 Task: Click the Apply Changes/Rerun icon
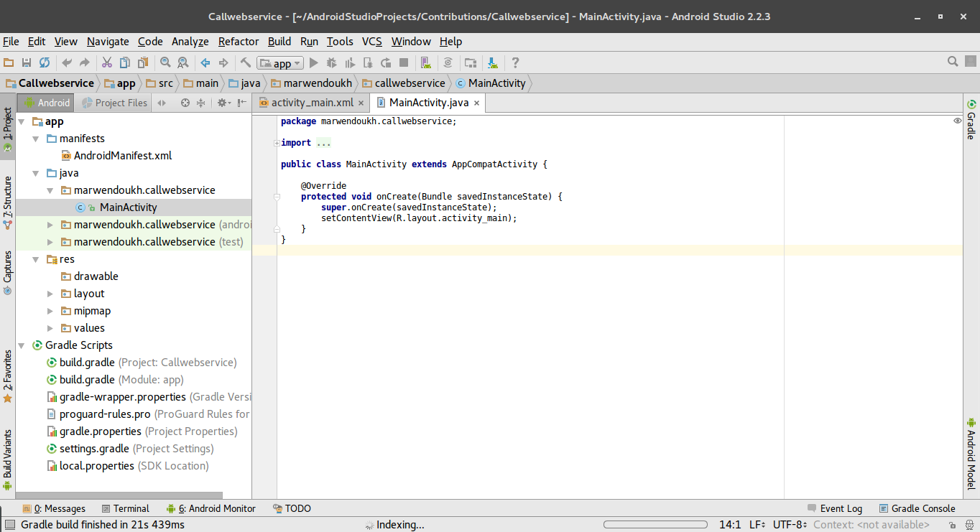pyautogui.click(x=386, y=63)
